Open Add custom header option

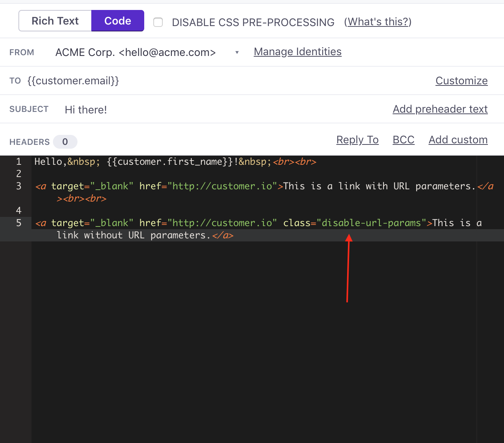(x=458, y=139)
